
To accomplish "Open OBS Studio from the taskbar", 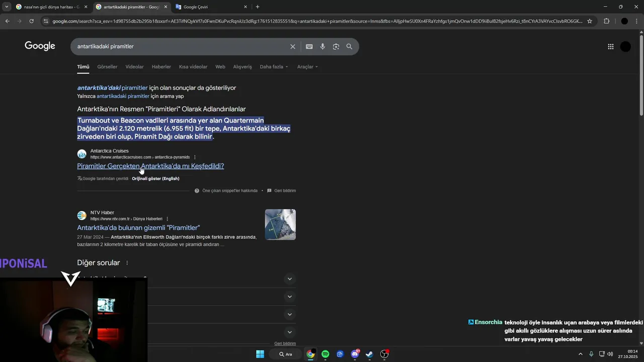I will 384,354.
